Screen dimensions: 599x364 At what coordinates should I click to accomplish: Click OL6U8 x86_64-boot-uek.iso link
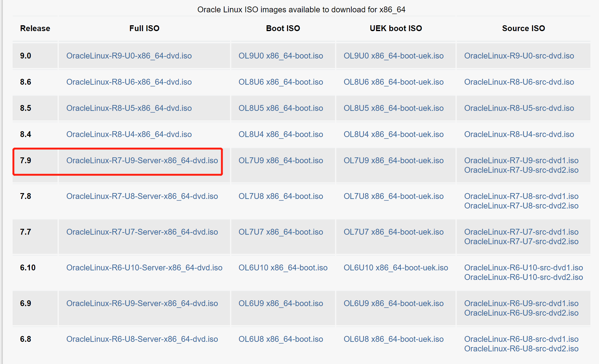[393, 339]
